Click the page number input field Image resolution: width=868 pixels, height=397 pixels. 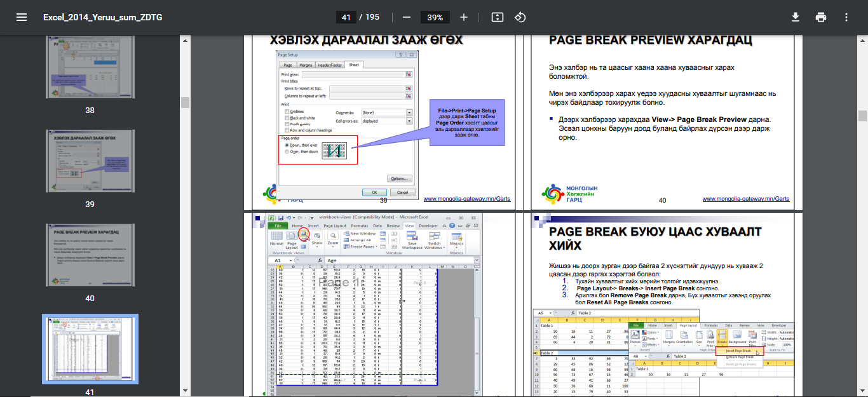(x=346, y=17)
